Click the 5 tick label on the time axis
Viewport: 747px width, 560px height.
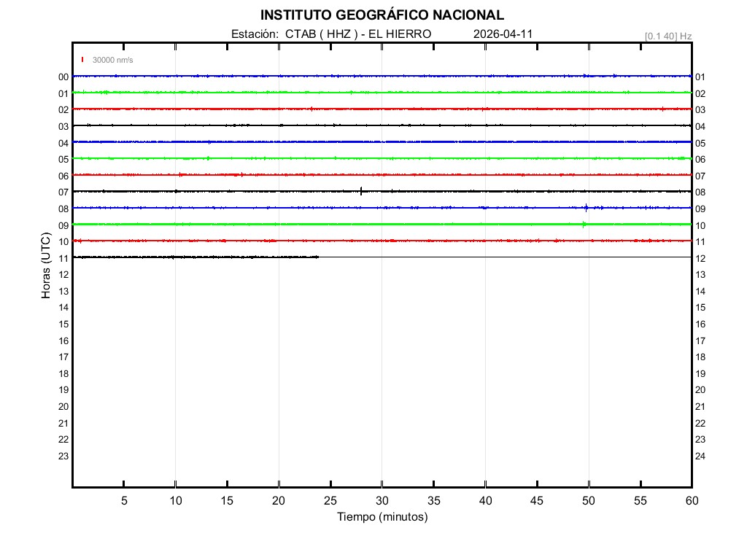(124, 501)
